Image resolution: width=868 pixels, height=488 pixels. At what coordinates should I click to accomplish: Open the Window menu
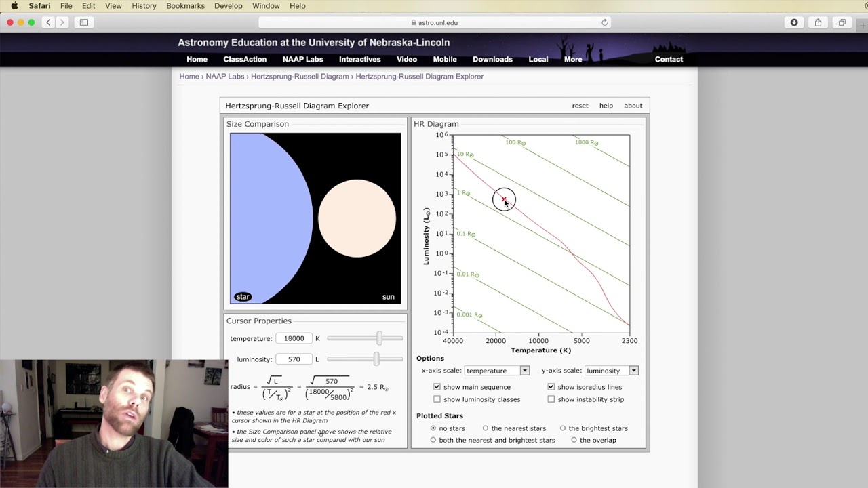point(266,6)
